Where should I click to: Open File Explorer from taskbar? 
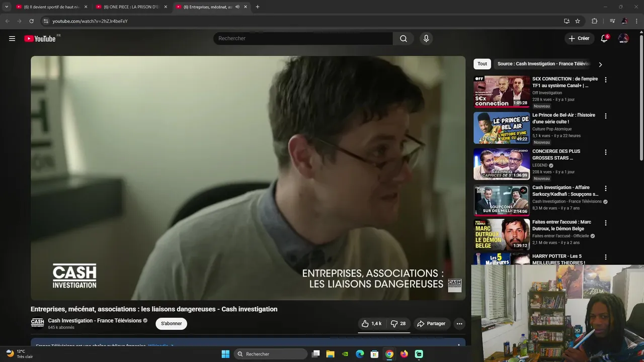coord(330,354)
